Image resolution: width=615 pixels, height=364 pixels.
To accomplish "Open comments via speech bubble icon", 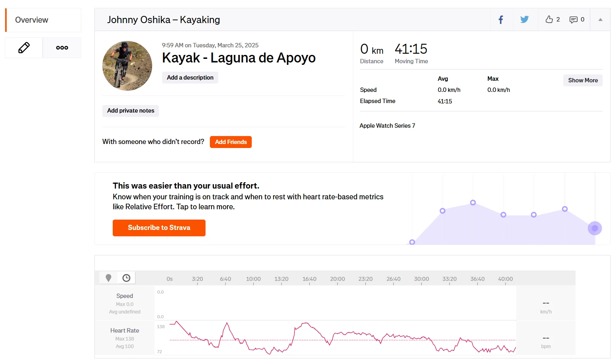I will 573,19.
